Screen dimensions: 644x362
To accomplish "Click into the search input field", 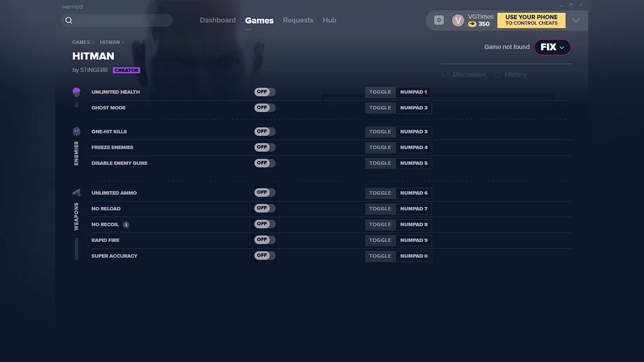I will (x=117, y=20).
